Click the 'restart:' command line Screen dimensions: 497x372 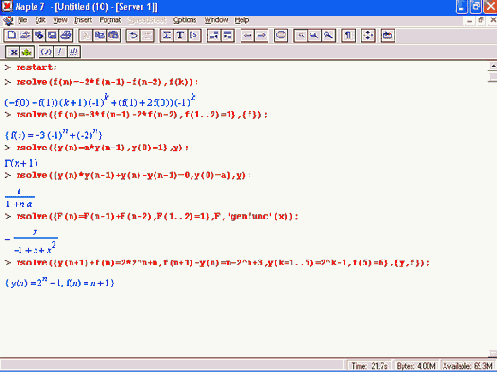[36, 67]
